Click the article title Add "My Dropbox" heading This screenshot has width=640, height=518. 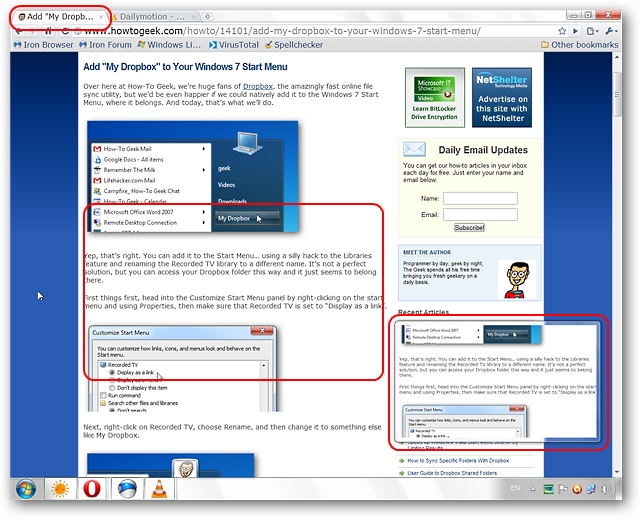(185, 67)
